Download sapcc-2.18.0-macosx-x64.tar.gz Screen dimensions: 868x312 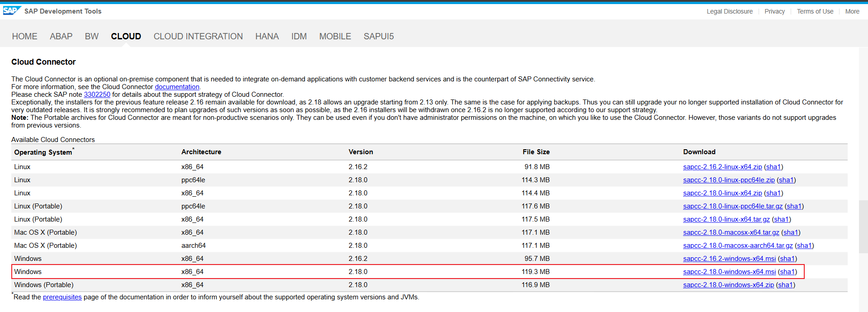click(x=731, y=232)
